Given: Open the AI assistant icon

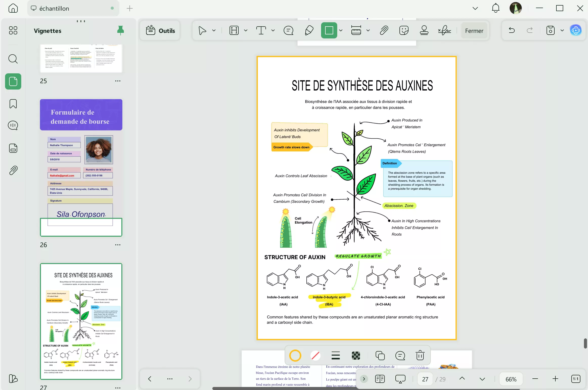Looking at the screenshot, I should [576, 31].
